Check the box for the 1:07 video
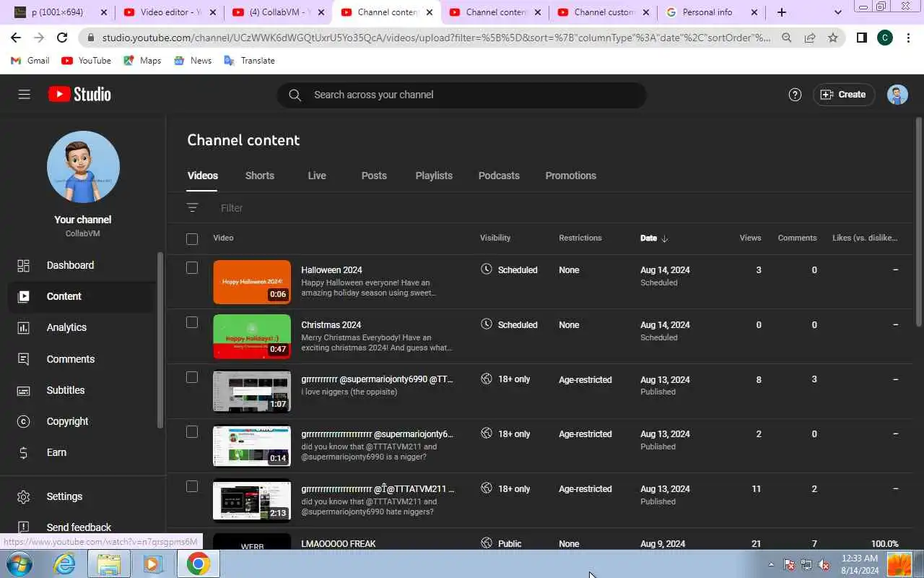 pyautogui.click(x=192, y=377)
